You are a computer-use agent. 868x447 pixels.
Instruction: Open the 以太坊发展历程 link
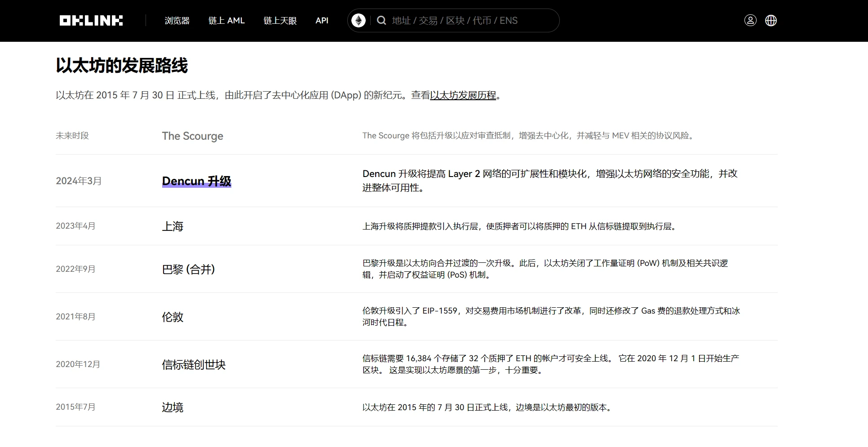tap(464, 95)
